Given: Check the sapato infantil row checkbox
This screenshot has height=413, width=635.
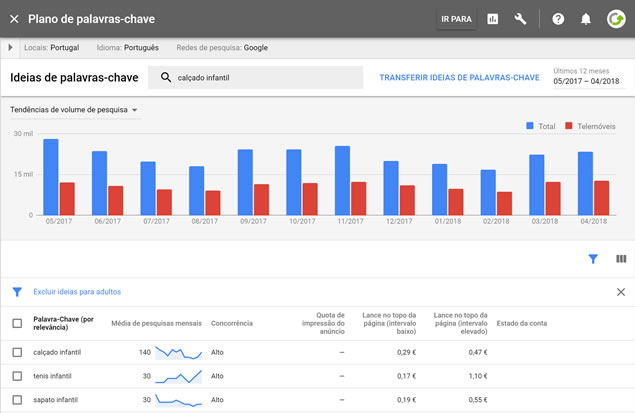Looking at the screenshot, I should point(17,400).
